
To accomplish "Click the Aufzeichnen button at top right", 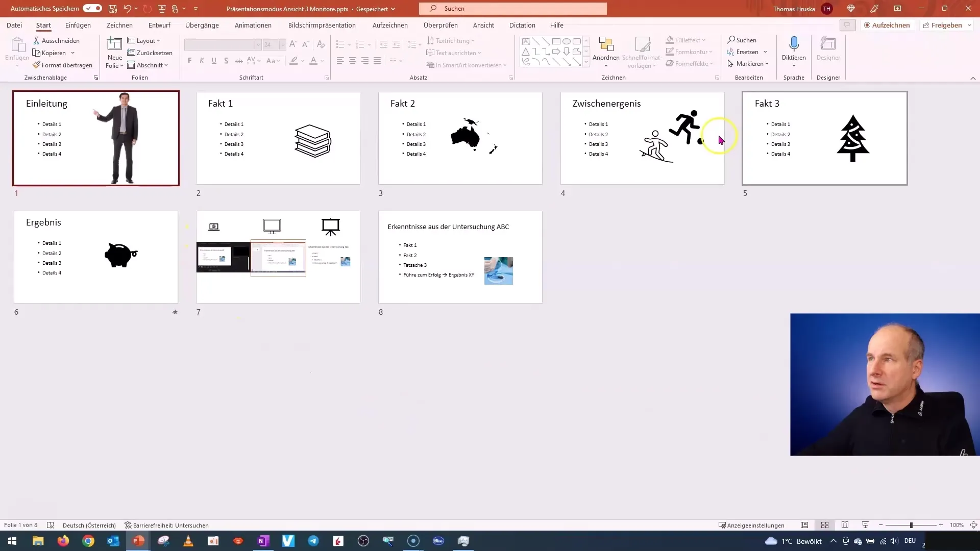I will point(887,25).
